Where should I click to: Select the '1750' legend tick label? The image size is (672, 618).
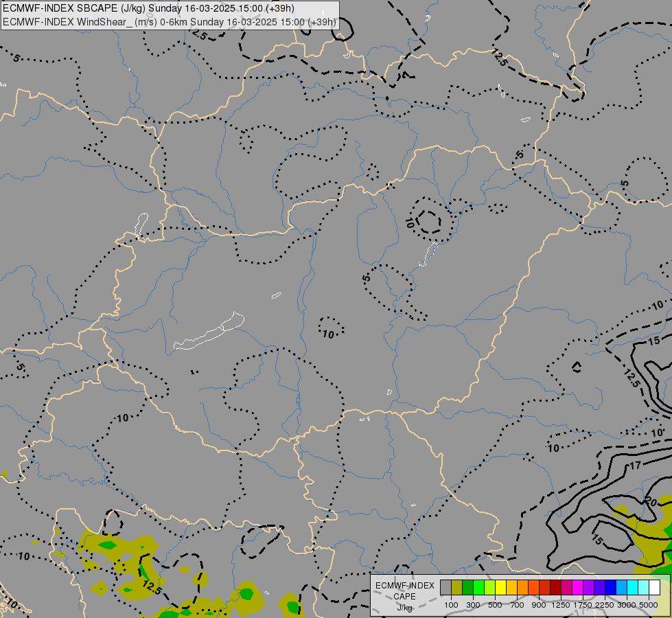(x=583, y=605)
